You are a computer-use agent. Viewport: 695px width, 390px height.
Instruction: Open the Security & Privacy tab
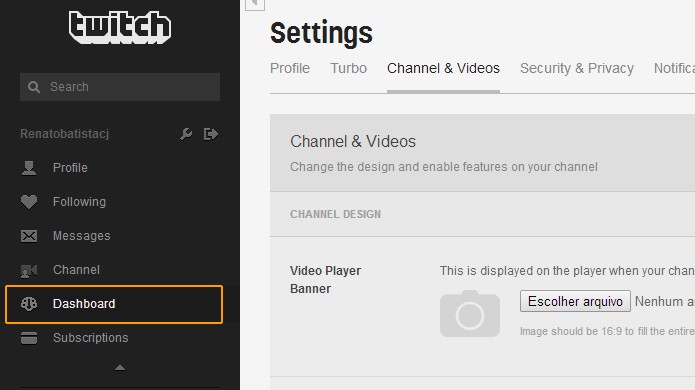pos(577,68)
